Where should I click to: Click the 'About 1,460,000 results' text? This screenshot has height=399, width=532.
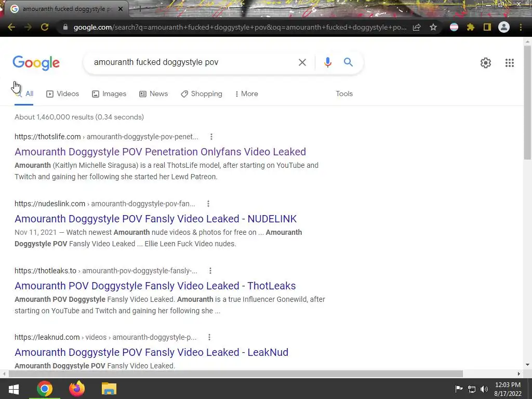point(79,117)
